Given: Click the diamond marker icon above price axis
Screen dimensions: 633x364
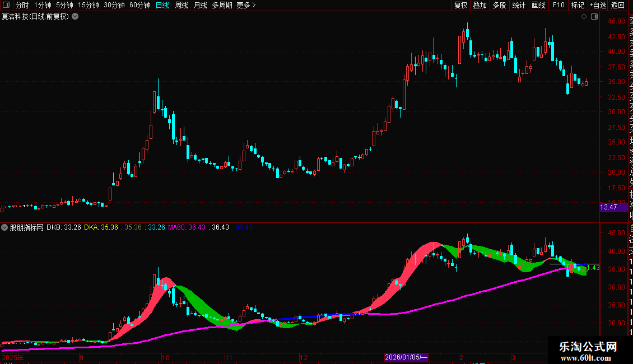Looking at the screenshot, I should click(x=584, y=17).
